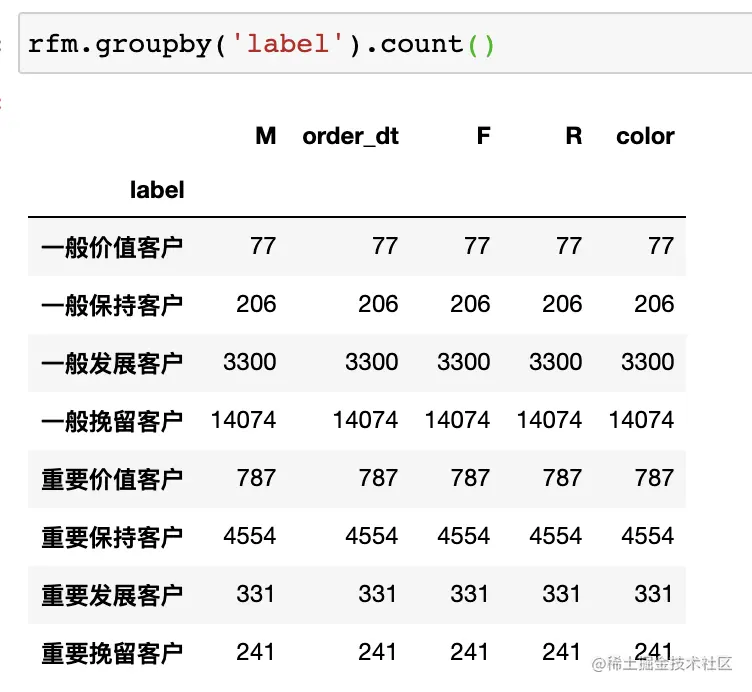Click the order_dt value 331 for 重要发展客户
This screenshot has width=752, height=692.
click(377, 594)
